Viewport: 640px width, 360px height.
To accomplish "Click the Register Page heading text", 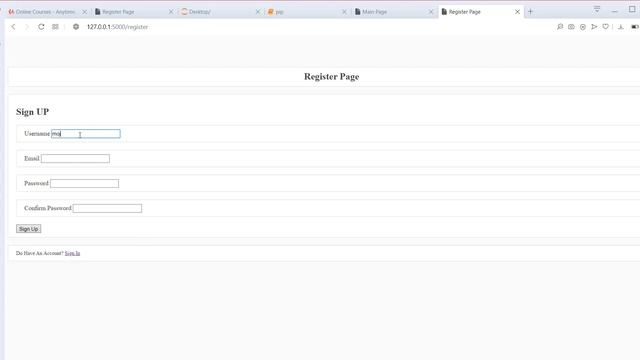I will point(331,76).
